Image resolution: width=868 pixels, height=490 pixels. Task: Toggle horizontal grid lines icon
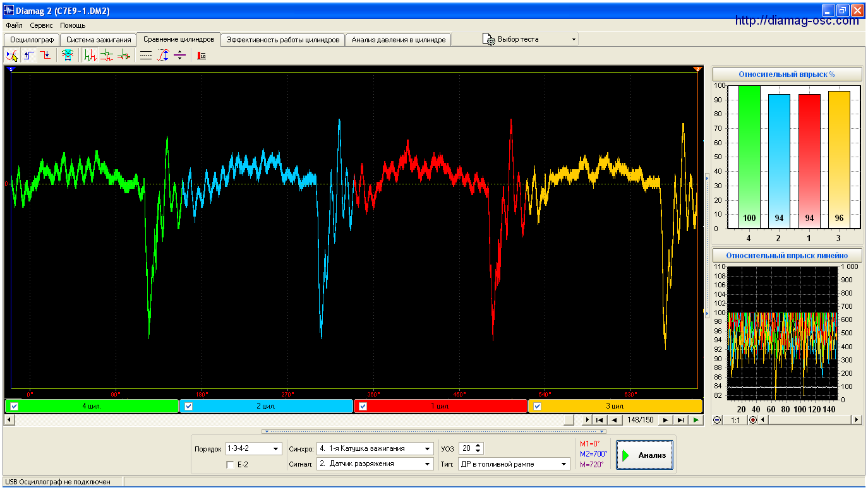click(x=146, y=56)
